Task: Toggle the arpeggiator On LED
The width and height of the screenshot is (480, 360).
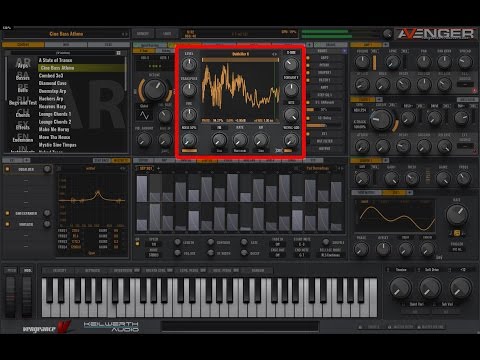Action: [137, 244]
